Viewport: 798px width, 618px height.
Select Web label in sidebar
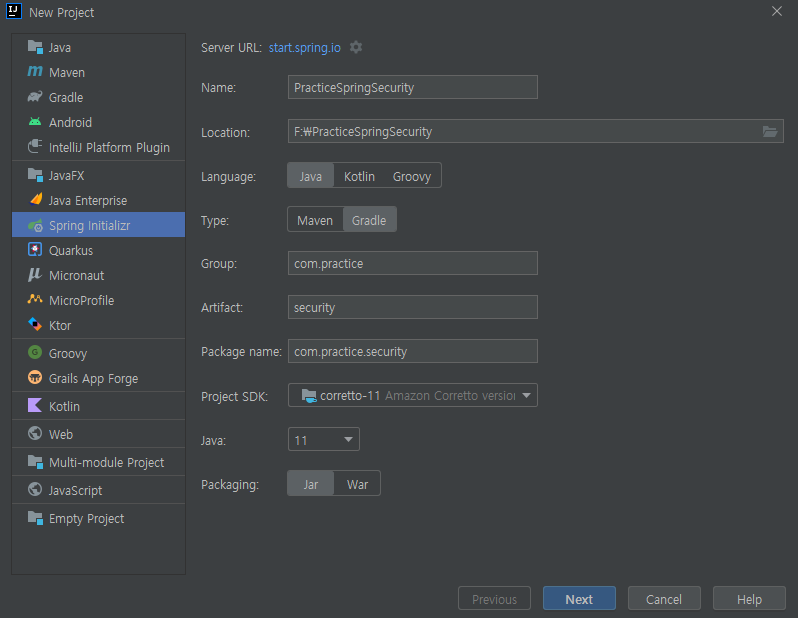[61, 434]
